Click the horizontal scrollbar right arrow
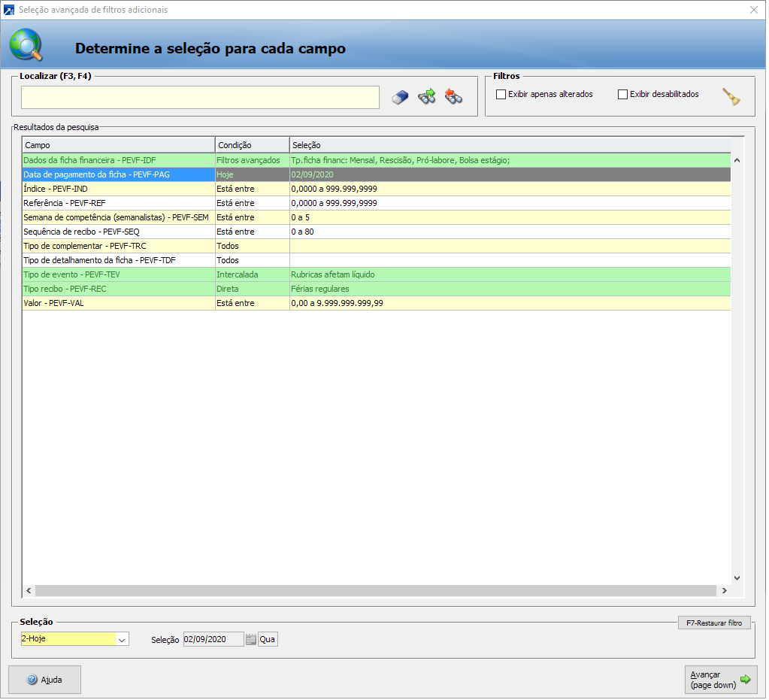This screenshot has height=700, width=769. pos(724,591)
